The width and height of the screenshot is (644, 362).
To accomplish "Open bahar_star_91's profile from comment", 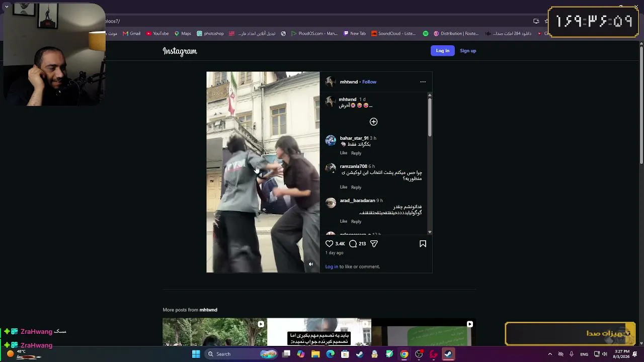I will pos(354,138).
